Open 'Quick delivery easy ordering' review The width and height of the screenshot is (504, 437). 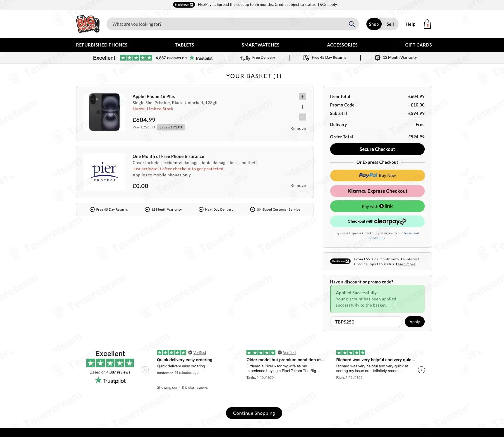tap(184, 360)
